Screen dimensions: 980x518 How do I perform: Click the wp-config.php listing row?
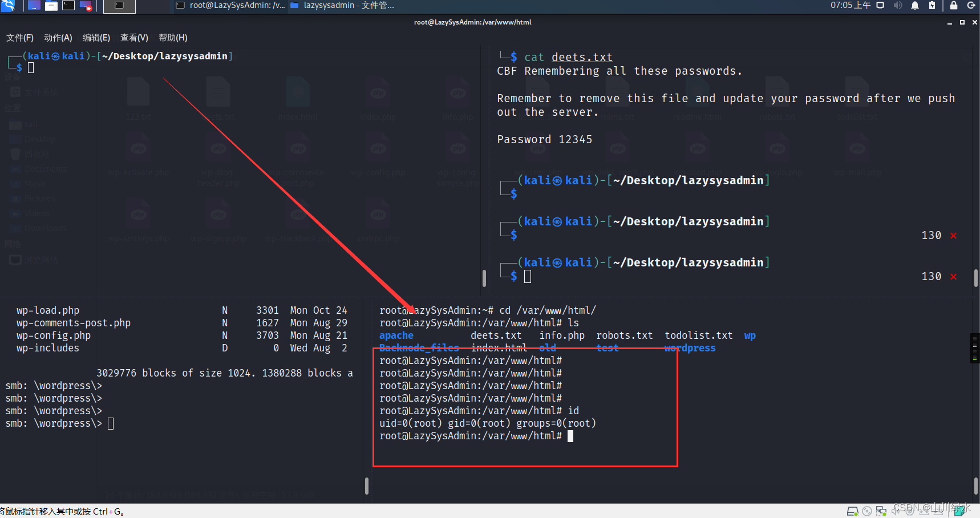pos(181,335)
